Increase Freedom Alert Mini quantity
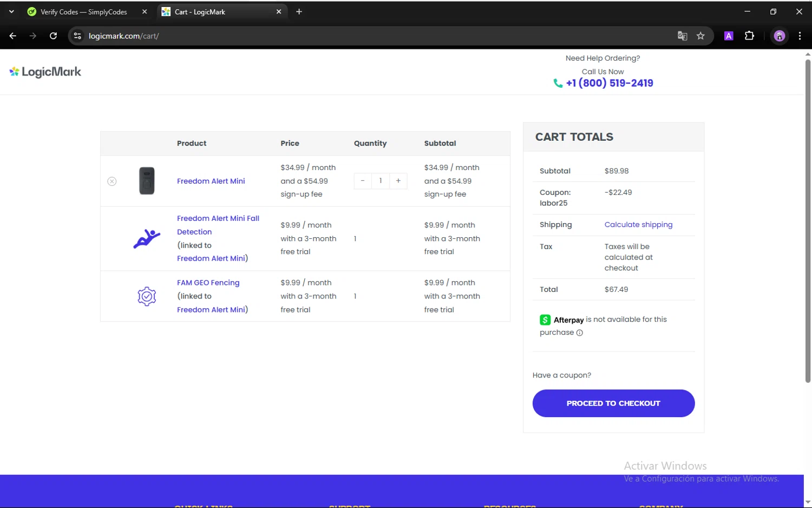 (x=398, y=181)
